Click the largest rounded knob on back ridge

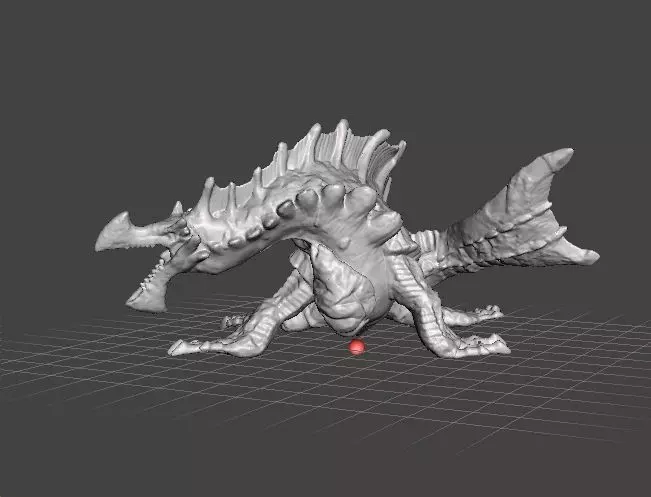(x=360, y=200)
